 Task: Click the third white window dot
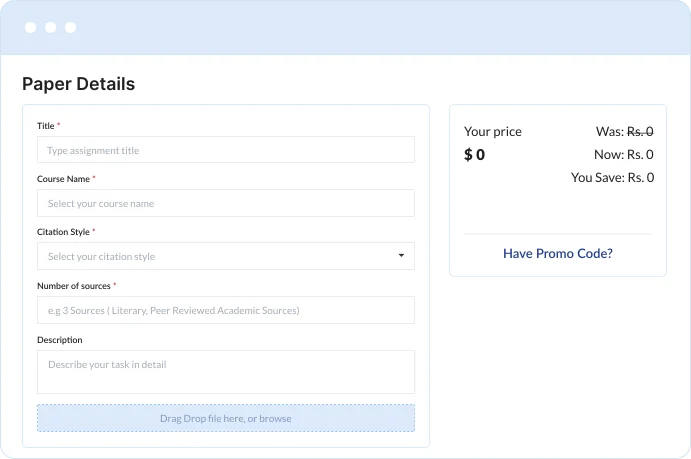70,27
